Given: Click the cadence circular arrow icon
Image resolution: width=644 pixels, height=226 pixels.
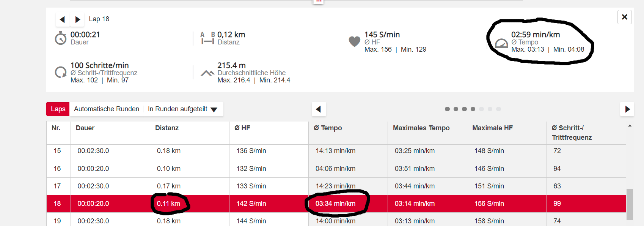Looking at the screenshot, I should (61, 72).
